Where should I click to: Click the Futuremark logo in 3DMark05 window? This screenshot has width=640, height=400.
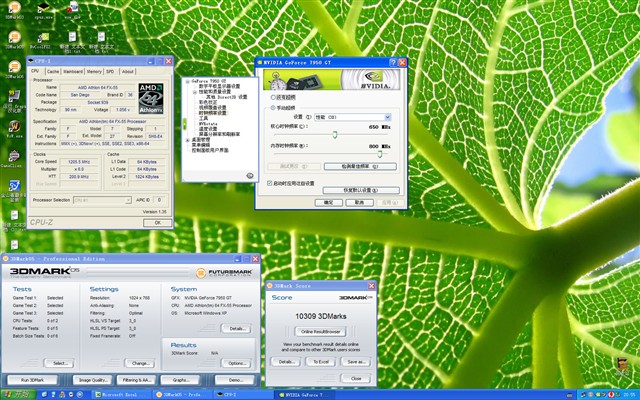(224, 273)
